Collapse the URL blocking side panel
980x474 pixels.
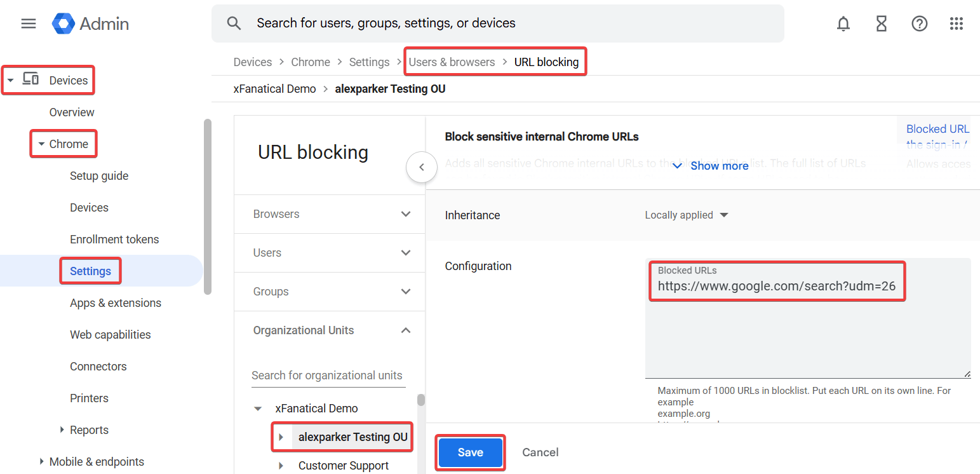tap(421, 168)
